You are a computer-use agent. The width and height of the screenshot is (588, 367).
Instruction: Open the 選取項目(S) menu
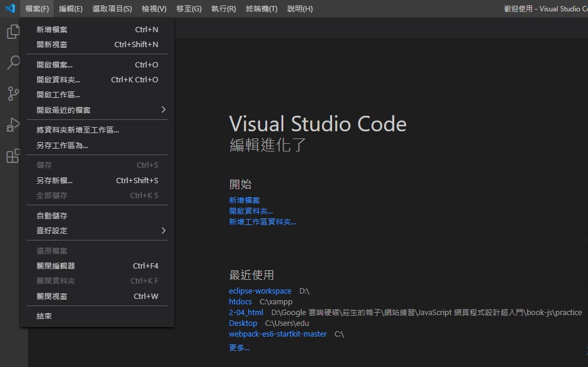pyautogui.click(x=112, y=8)
